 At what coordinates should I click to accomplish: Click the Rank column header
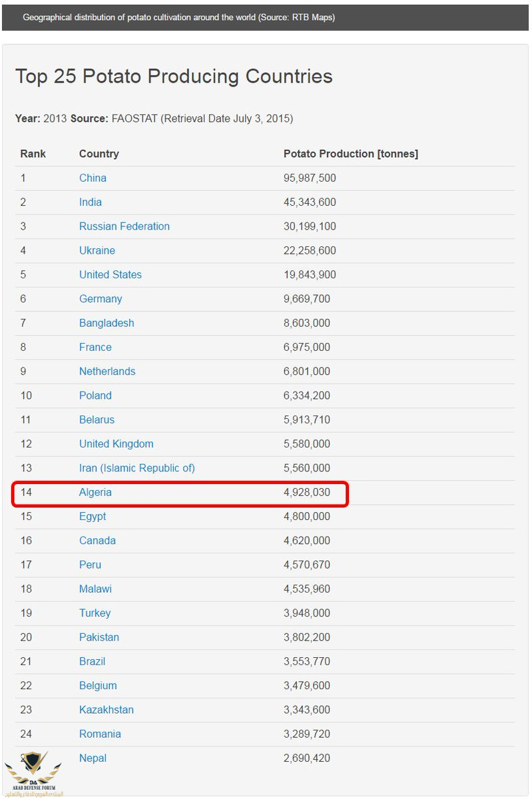click(33, 154)
